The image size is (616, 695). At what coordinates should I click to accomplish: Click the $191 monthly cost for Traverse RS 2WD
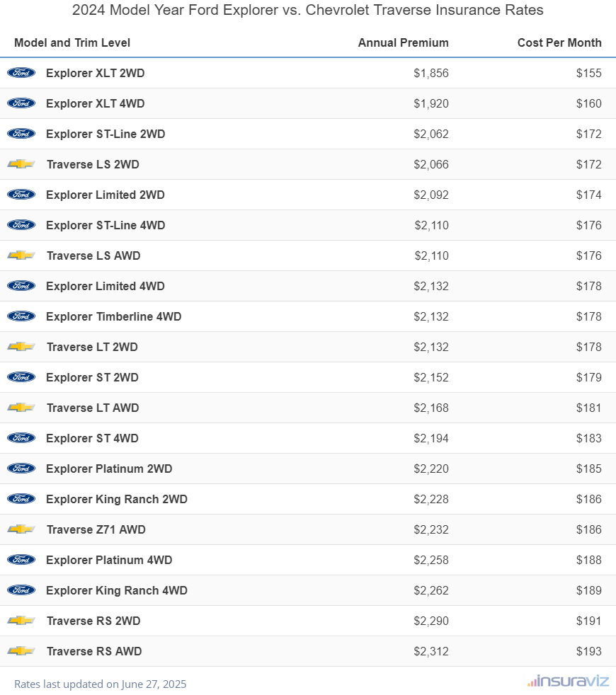click(589, 621)
